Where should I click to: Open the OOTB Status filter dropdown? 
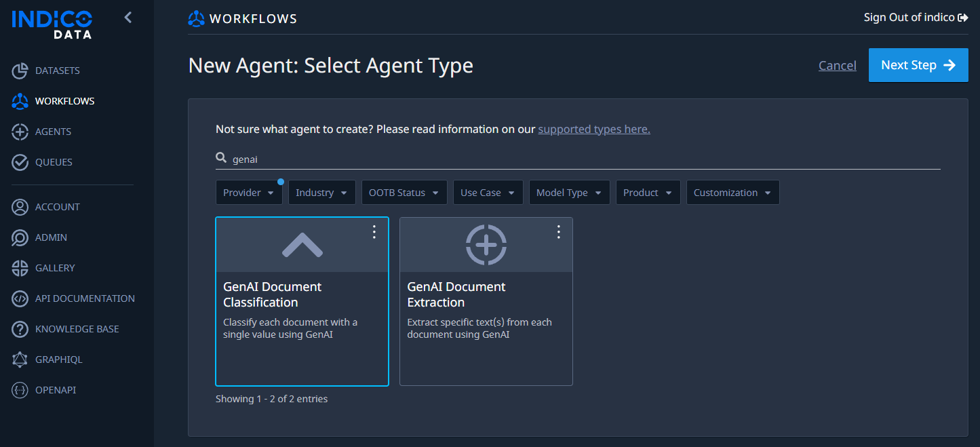pos(404,193)
